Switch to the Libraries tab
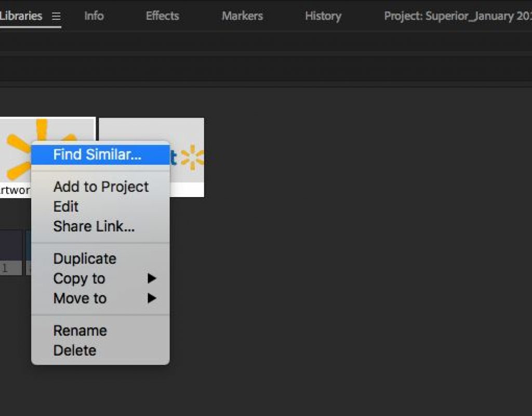This screenshot has height=416, width=532. click(21, 16)
